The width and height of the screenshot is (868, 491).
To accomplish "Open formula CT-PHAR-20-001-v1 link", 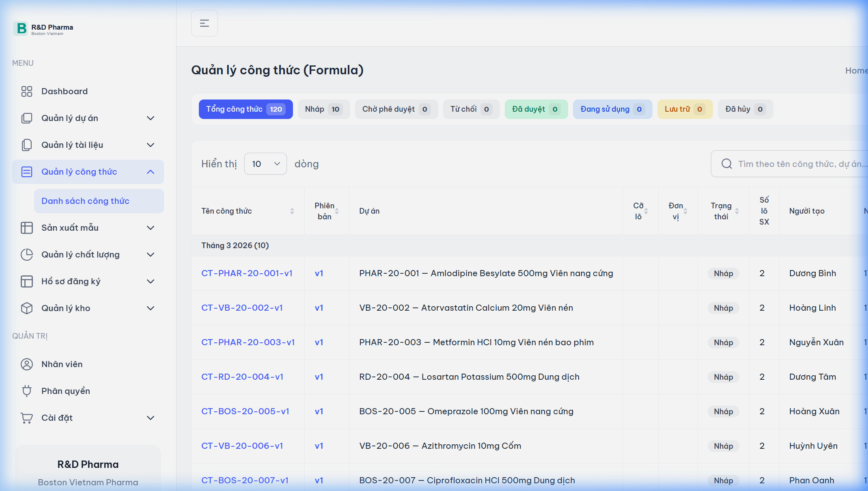I will point(247,273).
